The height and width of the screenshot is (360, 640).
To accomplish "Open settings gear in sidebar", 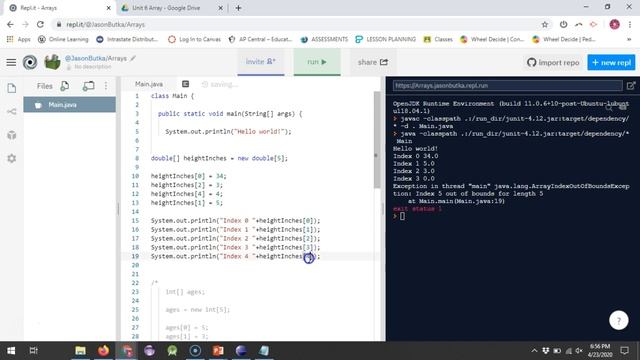I will (x=12, y=158).
